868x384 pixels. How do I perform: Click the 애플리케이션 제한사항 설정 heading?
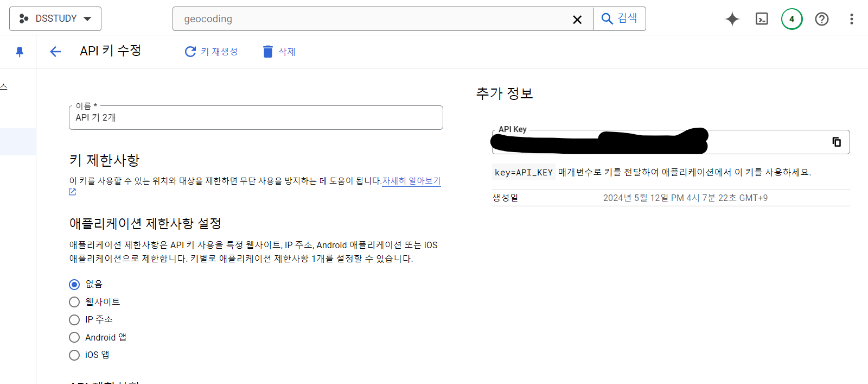click(145, 223)
